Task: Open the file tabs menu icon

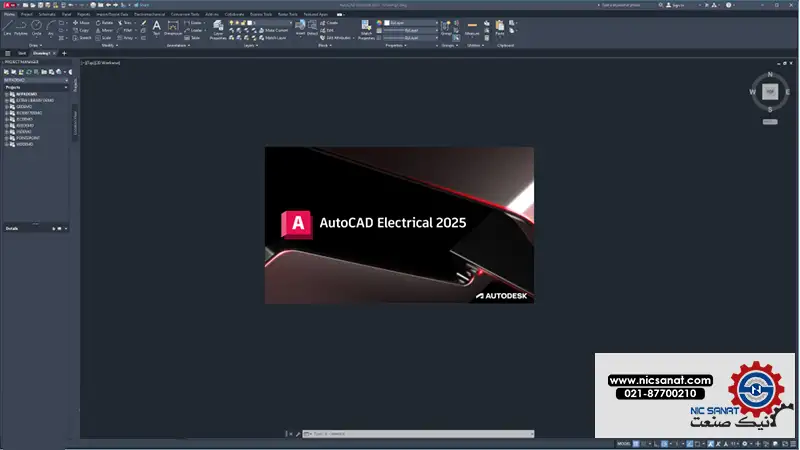Action: point(8,53)
